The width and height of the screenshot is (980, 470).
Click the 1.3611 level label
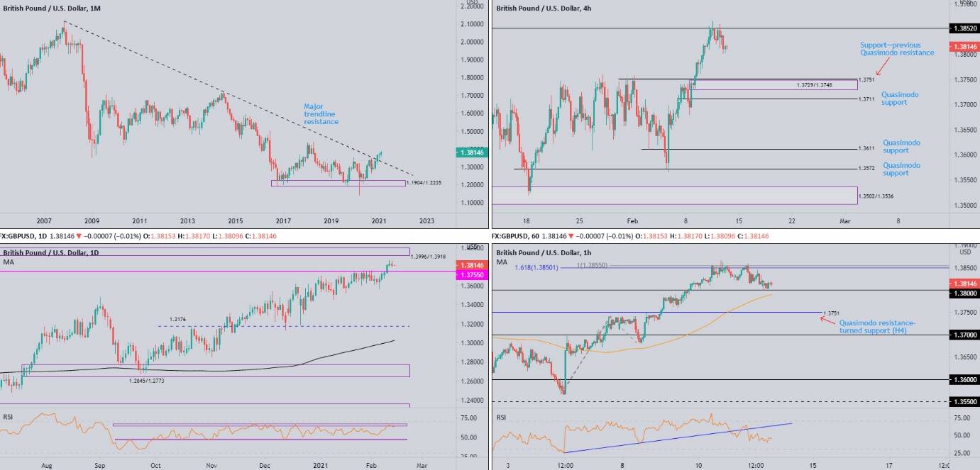(x=866, y=149)
